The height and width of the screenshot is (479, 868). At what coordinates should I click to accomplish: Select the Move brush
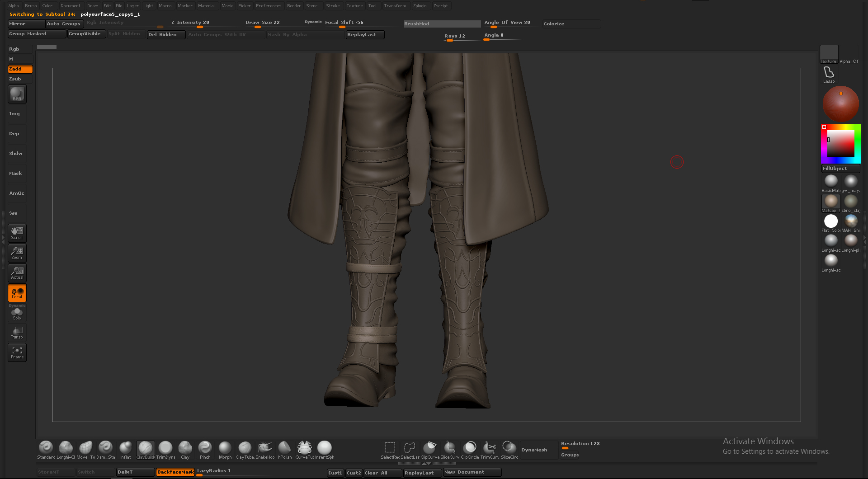click(85, 450)
